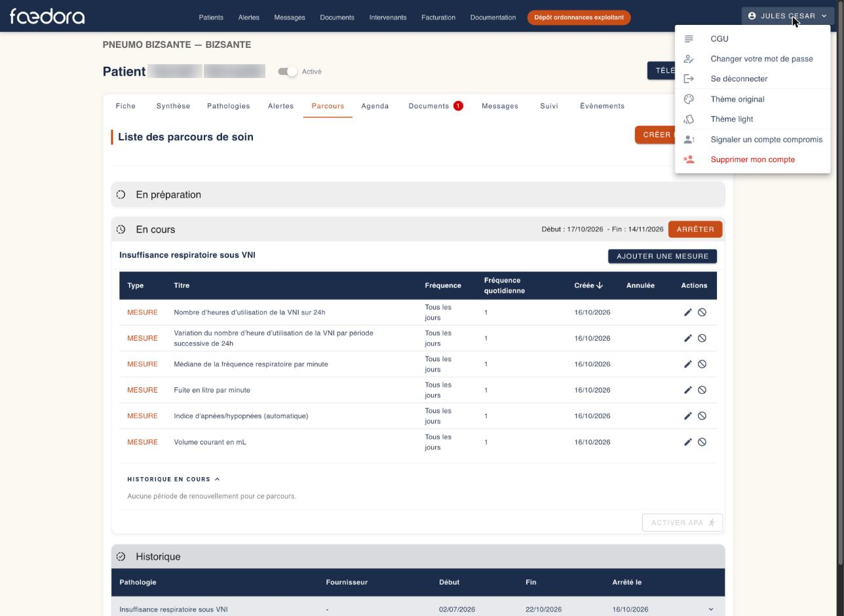The height and width of the screenshot is (616, 844).
Task: Cancel the 'Nombre d'heures d'utilisation' measure
Action: point(702,313)
